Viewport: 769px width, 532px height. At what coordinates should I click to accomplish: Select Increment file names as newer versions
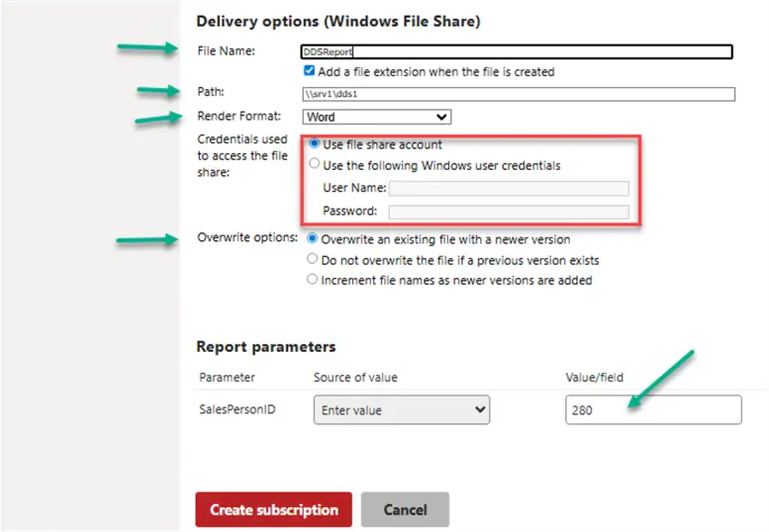tap(314, 280)
